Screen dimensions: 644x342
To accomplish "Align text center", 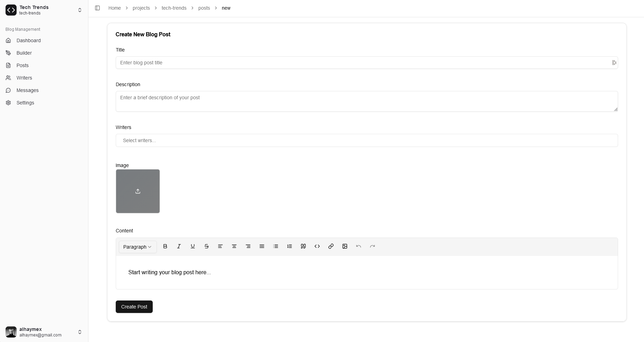I will pos(234,246).
